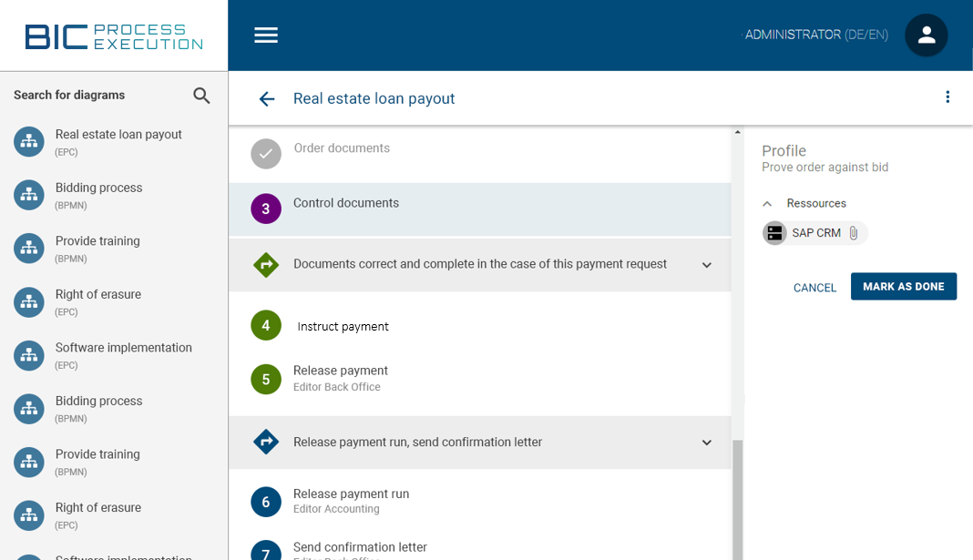
Task: Expand the Release payment run gateway
Action: [x=706, y=443]
